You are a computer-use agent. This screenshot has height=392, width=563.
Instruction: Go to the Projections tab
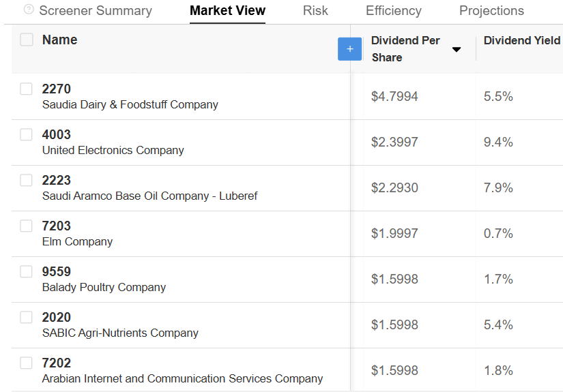click(491, 11)
